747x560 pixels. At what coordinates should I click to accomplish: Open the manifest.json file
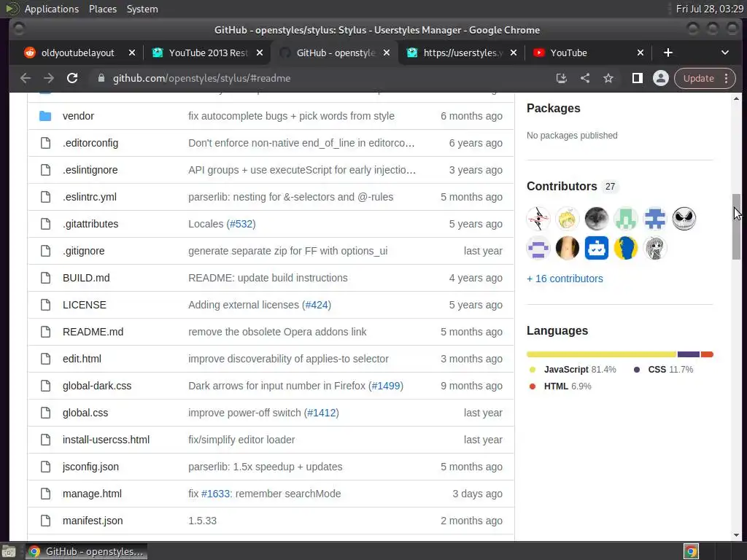[x=93, y=521]
